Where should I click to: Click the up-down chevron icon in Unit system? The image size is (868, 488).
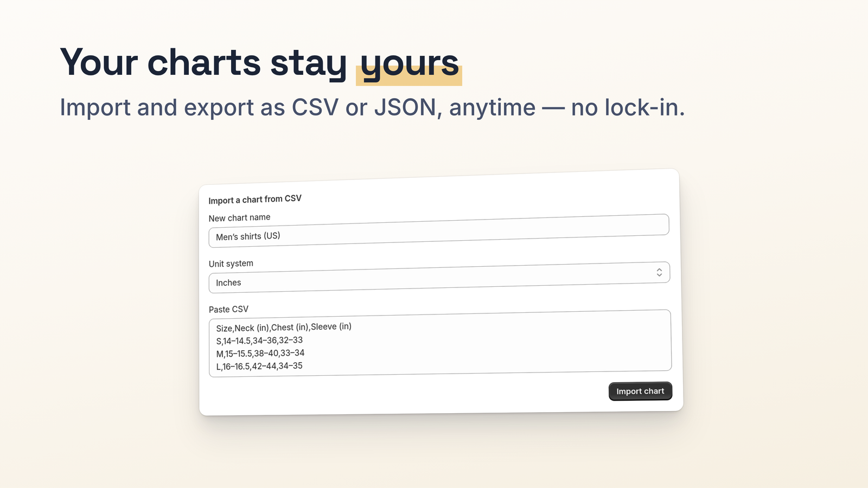659,272
